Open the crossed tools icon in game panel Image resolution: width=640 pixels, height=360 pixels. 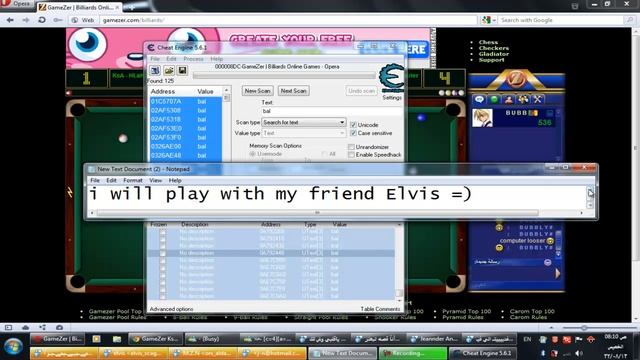coord(538,99)
